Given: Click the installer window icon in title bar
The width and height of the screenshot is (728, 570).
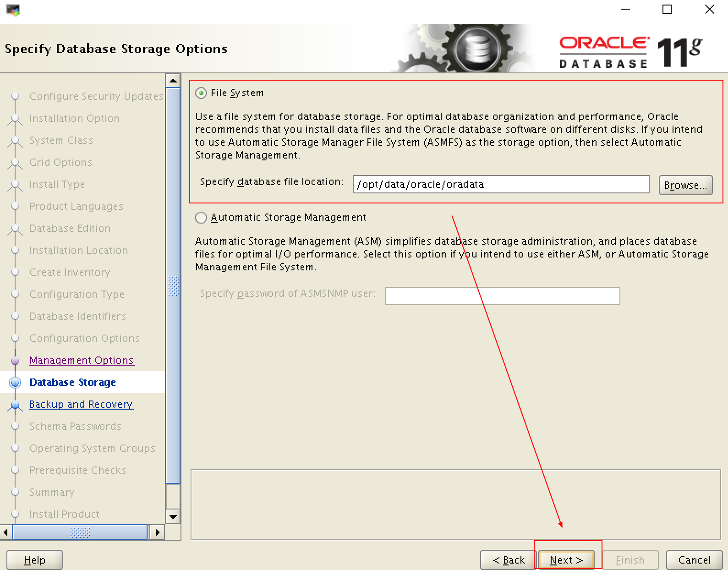Looking at the screenshot, I should pos(13,10).
